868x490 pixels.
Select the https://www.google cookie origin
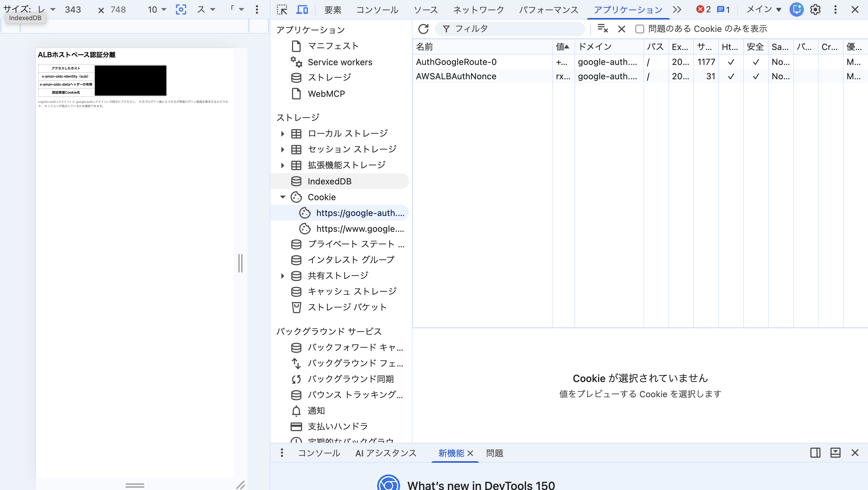click(340, 229)
